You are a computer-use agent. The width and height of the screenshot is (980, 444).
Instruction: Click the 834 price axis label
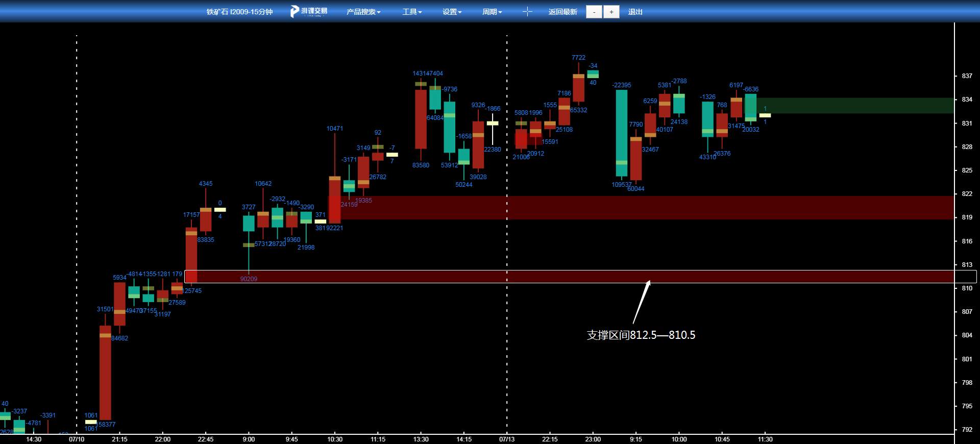point(967,100)
